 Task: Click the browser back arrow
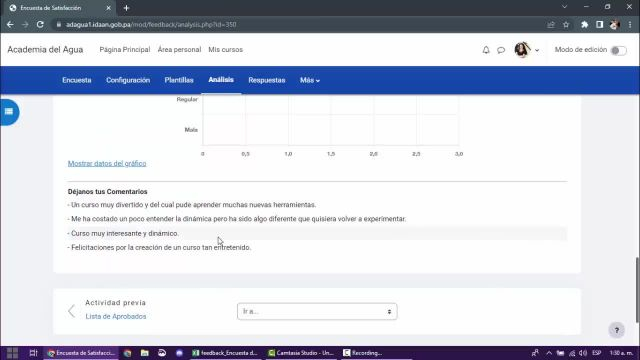click(10, 24)
